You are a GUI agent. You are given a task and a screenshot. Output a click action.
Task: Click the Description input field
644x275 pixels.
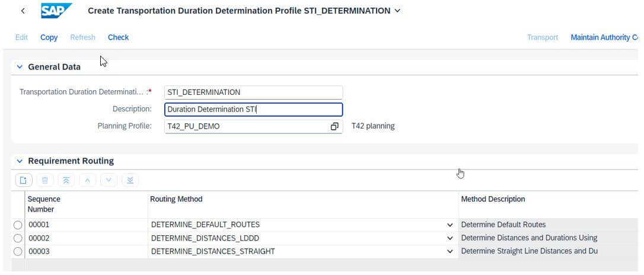(x=253, y=110)
